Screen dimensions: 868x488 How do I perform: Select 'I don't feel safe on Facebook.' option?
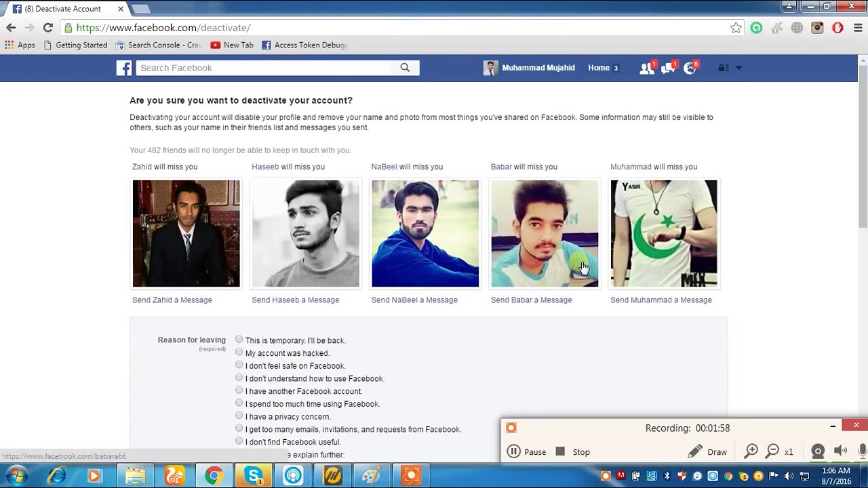[239, 365]
